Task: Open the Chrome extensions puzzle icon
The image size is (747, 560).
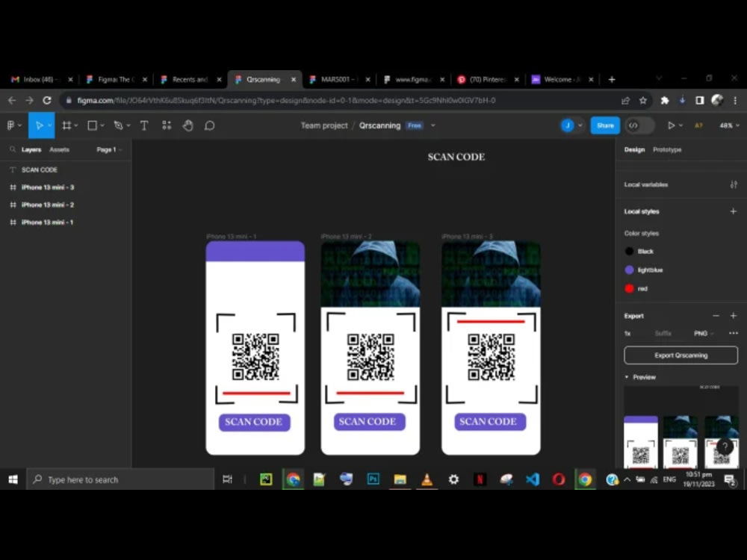Action: tap(665, 101)
